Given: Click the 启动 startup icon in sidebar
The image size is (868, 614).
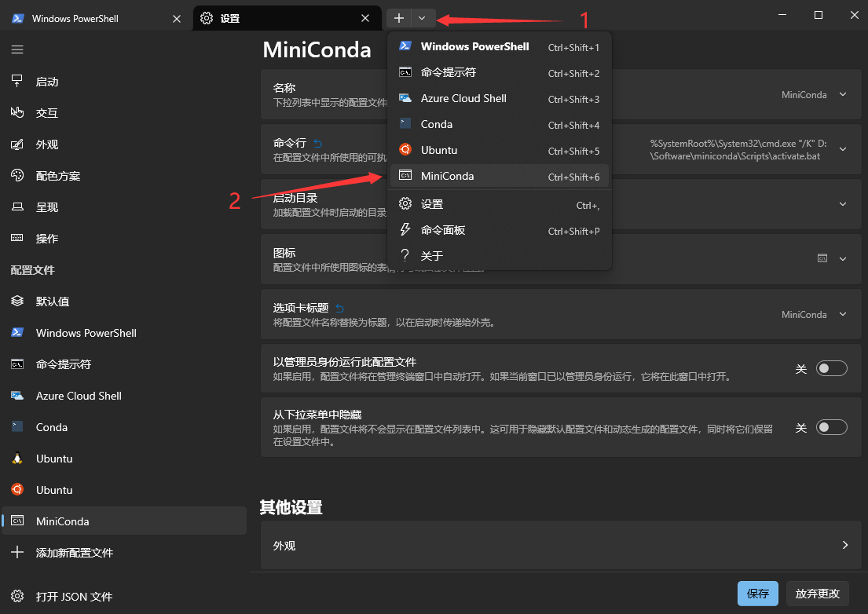Looking at the screenshot, I should (17, 82).
